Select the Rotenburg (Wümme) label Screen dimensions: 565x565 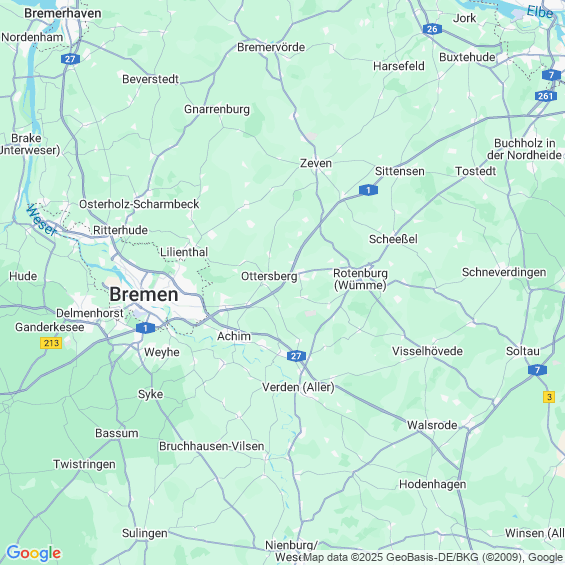[360, 279]
